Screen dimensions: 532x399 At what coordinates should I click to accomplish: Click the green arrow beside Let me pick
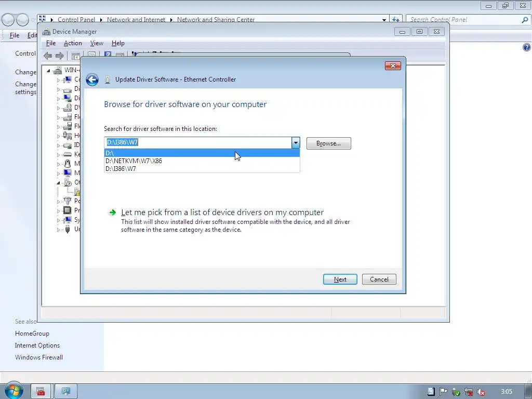(x=112, y=212)
